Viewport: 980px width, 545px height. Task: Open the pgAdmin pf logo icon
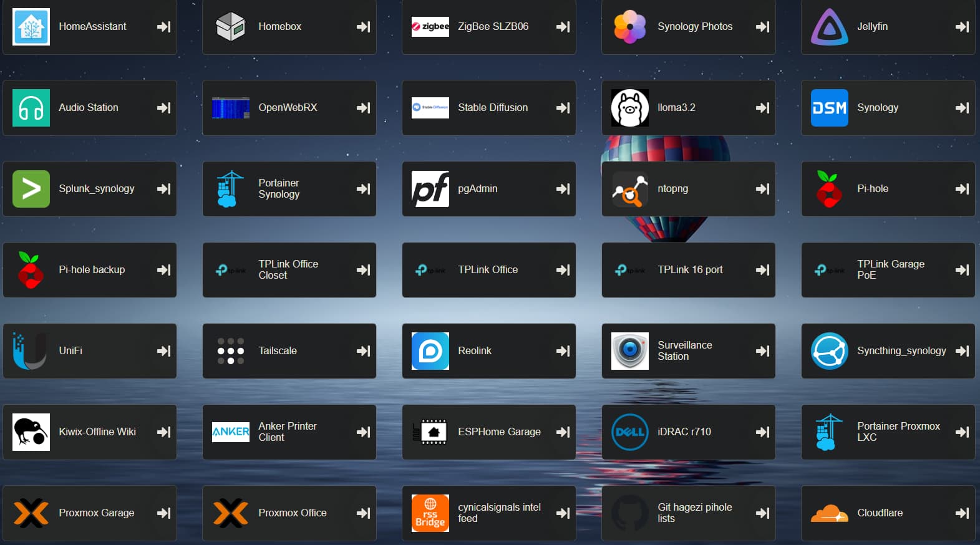430,189
